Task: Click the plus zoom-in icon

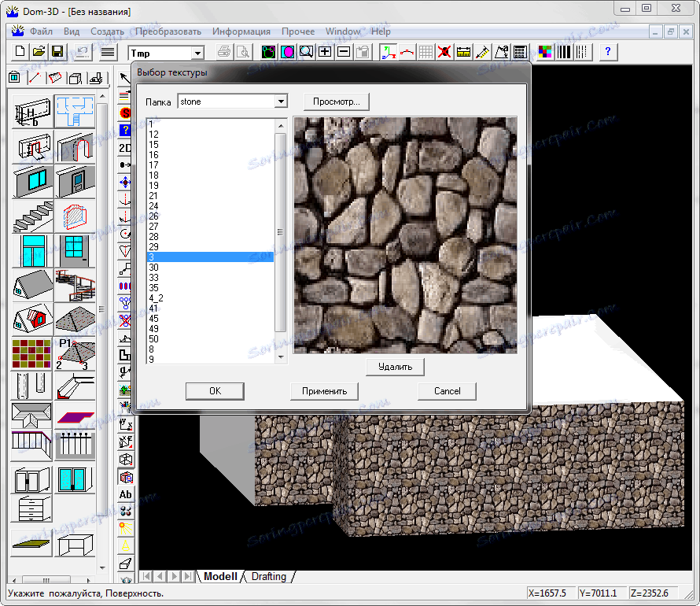Action: pyautogui.click(x=325, y=52)
